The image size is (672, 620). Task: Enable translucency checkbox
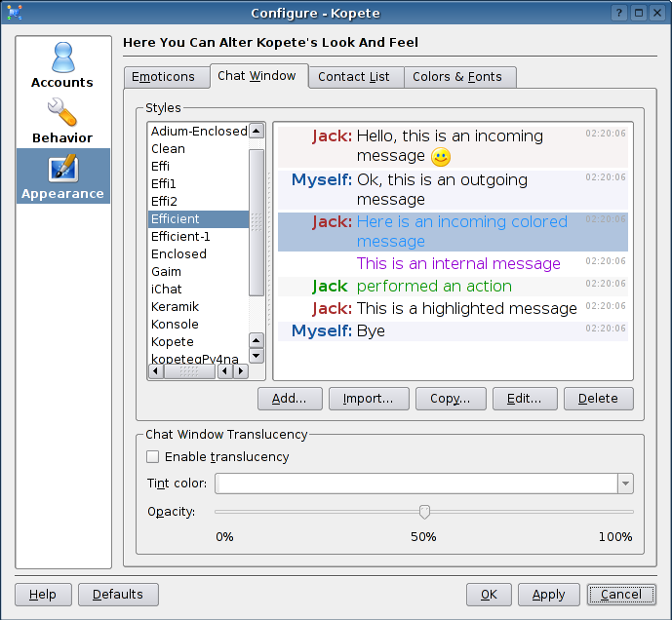152,457
